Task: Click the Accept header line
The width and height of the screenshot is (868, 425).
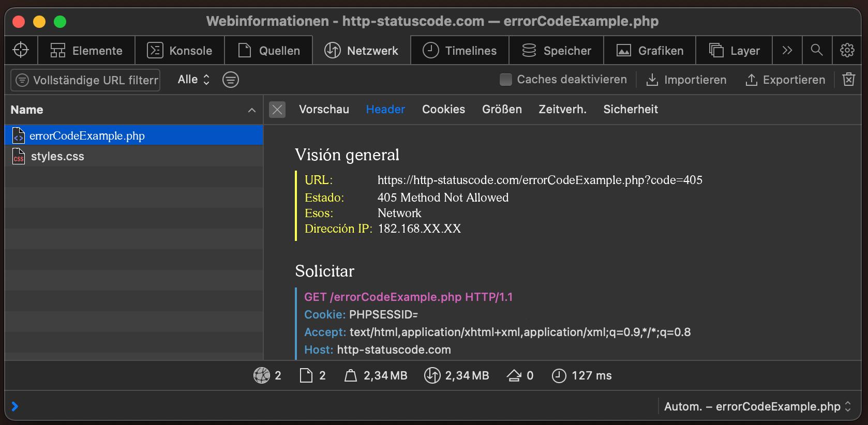Action: coord(497,332)
